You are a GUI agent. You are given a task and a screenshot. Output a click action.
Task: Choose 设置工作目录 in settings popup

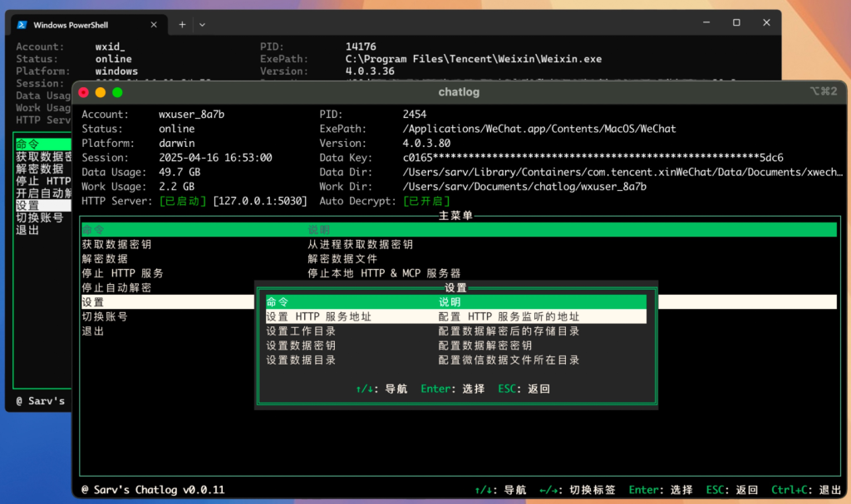coord(301,331)
